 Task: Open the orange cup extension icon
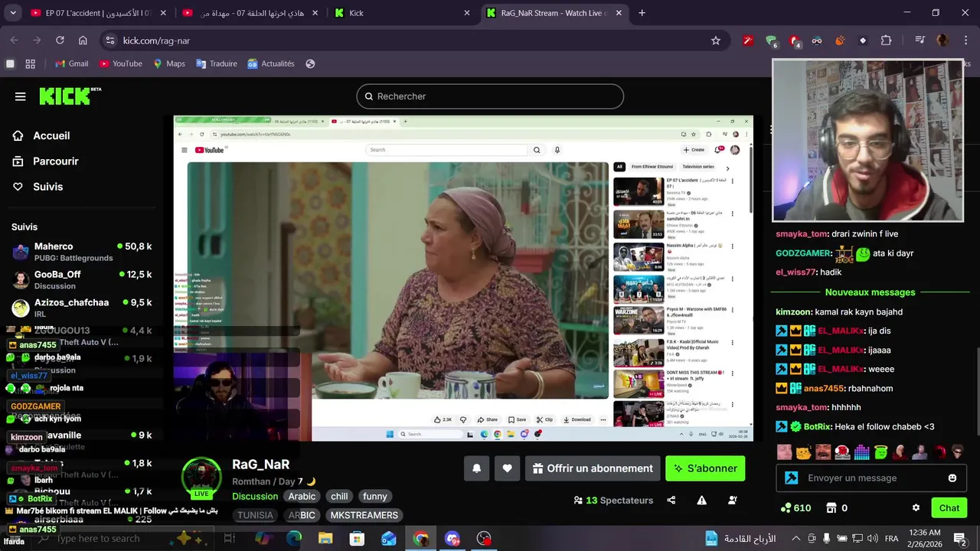coord(840,41)
